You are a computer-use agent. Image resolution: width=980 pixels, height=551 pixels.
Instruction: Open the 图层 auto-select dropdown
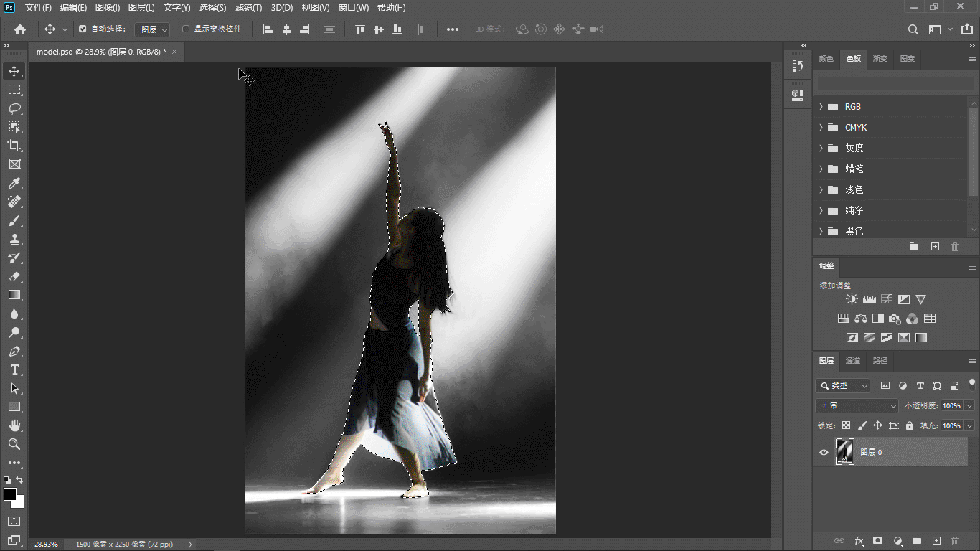coord(154,29)
